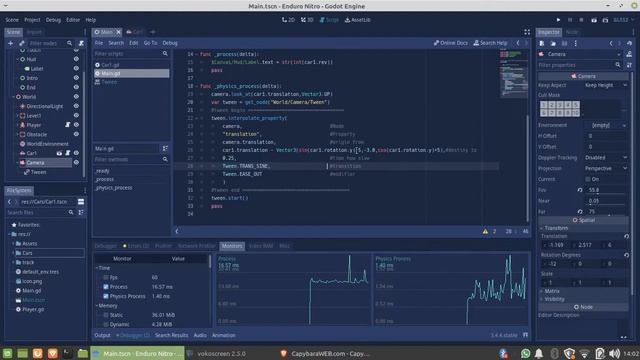Open Search Results bottom panel

click(171, 336)
